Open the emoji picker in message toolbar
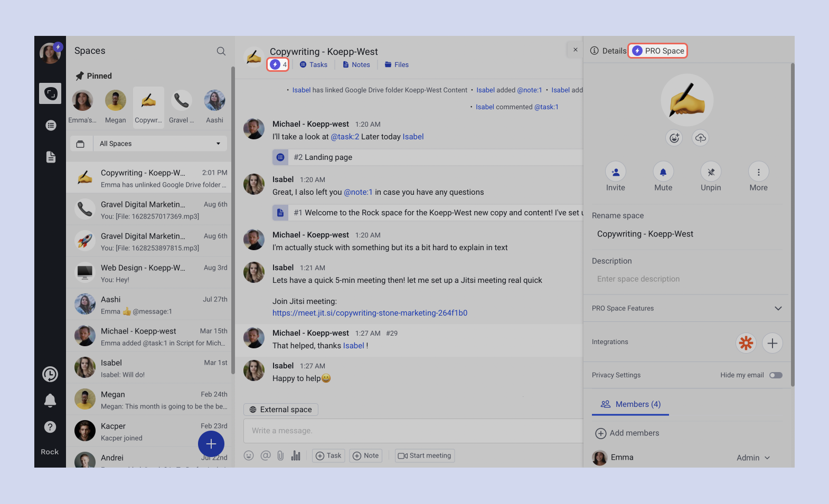This screenshot has height=504, width=829. click(x=249, y=455)
